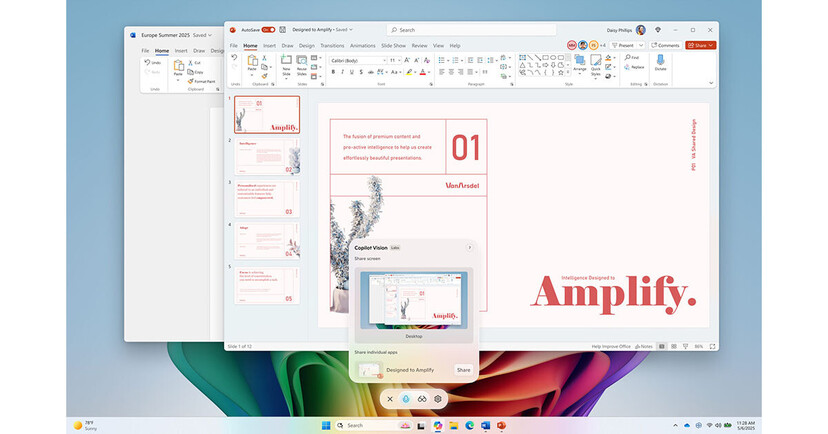Click the Copilot Vision glasses icon

422,399
